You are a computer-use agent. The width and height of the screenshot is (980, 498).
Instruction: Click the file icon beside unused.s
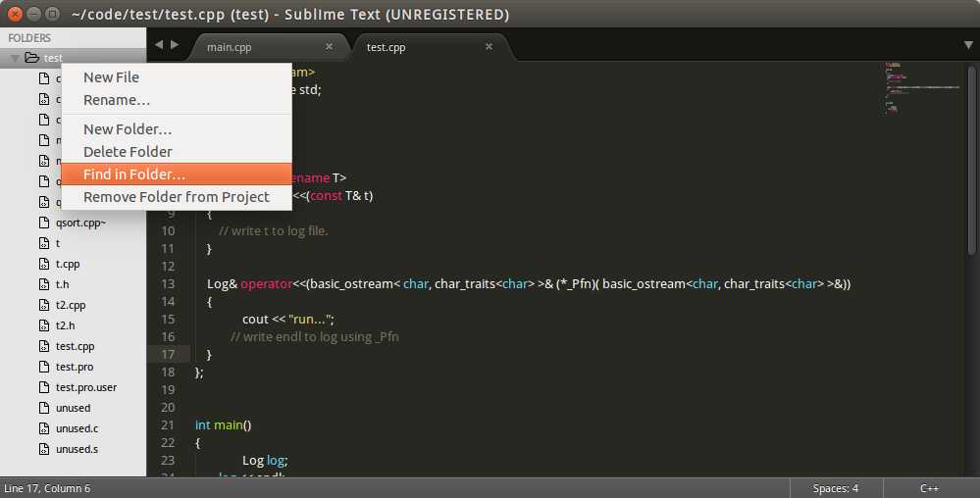click(44, 449)
